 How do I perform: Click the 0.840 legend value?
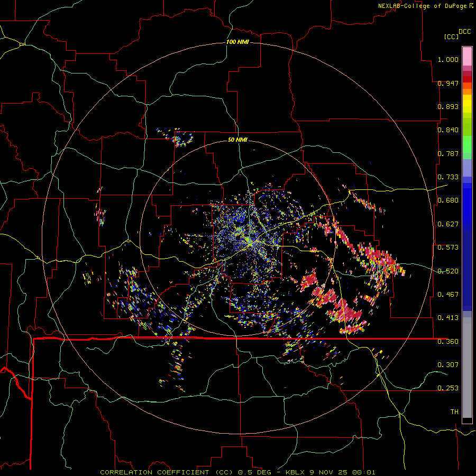click(x=448, y=130)
